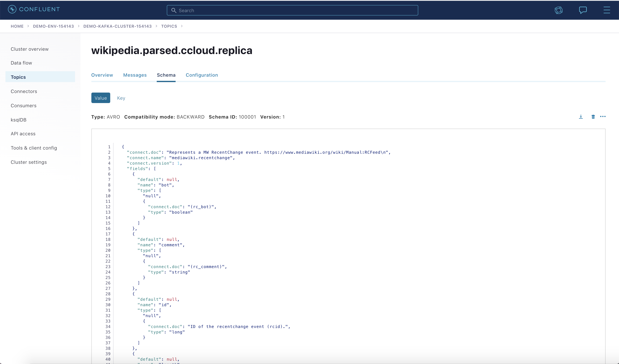Open DEMO-ENV-154143 breadcrumb
Image resolution: width=619 pixels, height=364 pixels.
pos(54,26)
